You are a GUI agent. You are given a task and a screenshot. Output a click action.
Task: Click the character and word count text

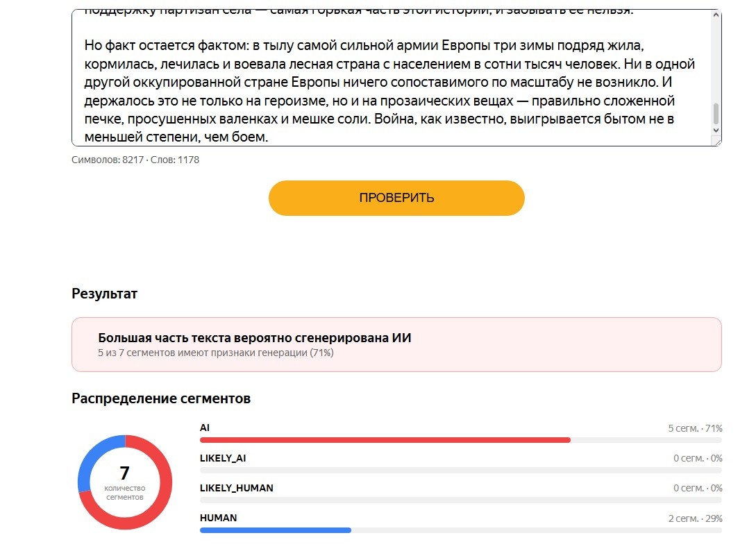pos(135,160)
